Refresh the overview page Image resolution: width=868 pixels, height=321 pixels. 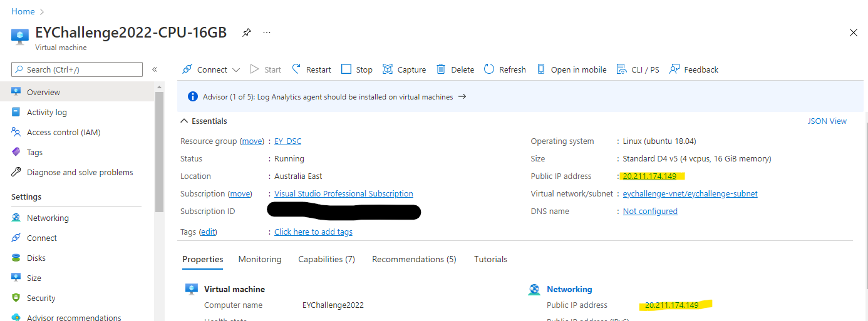coord(505,69)
